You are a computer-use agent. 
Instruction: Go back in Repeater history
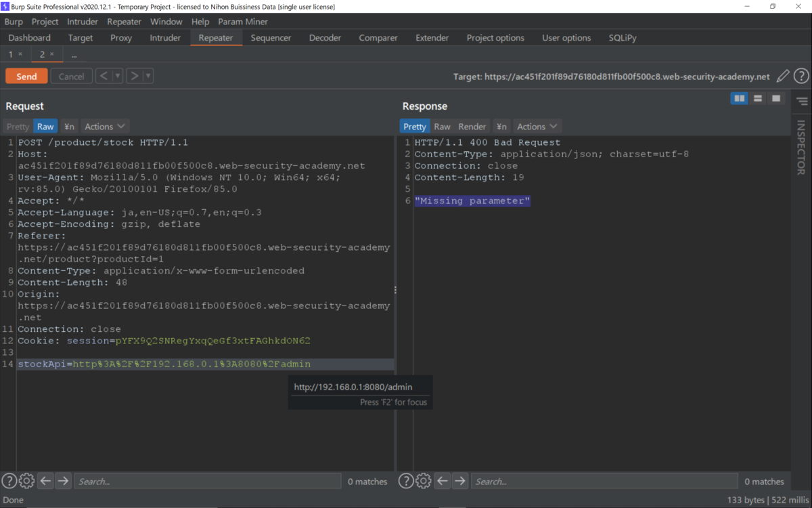point(104,76)
